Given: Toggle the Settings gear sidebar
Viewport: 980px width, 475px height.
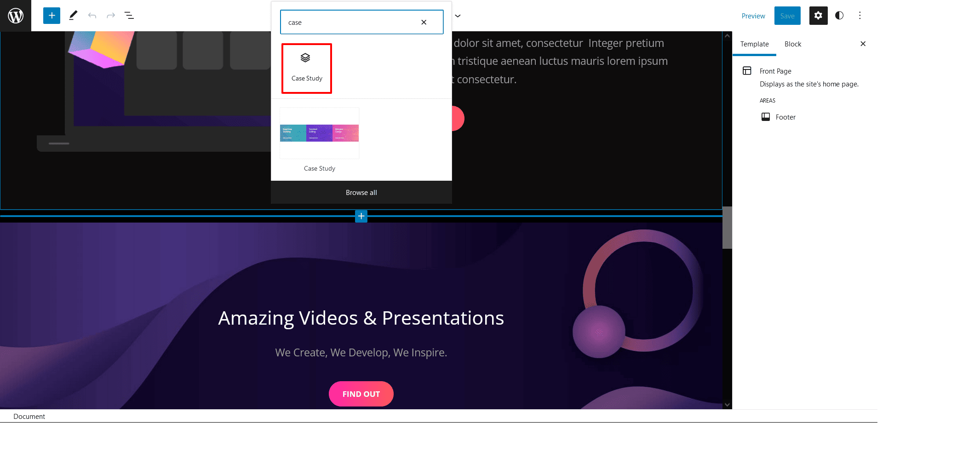Looking at the screenshot, I should pos(818,16).
